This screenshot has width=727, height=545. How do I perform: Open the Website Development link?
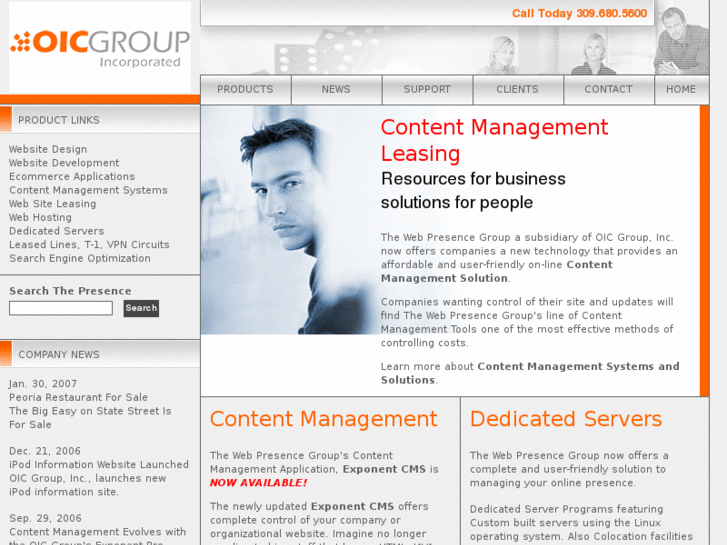click(x=64, y=163)
